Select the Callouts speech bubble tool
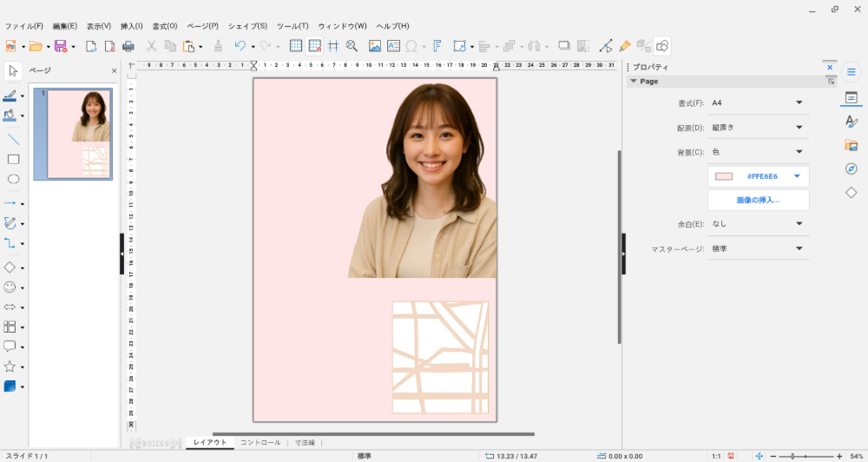The image size is (868, 462). click(10, 346)
